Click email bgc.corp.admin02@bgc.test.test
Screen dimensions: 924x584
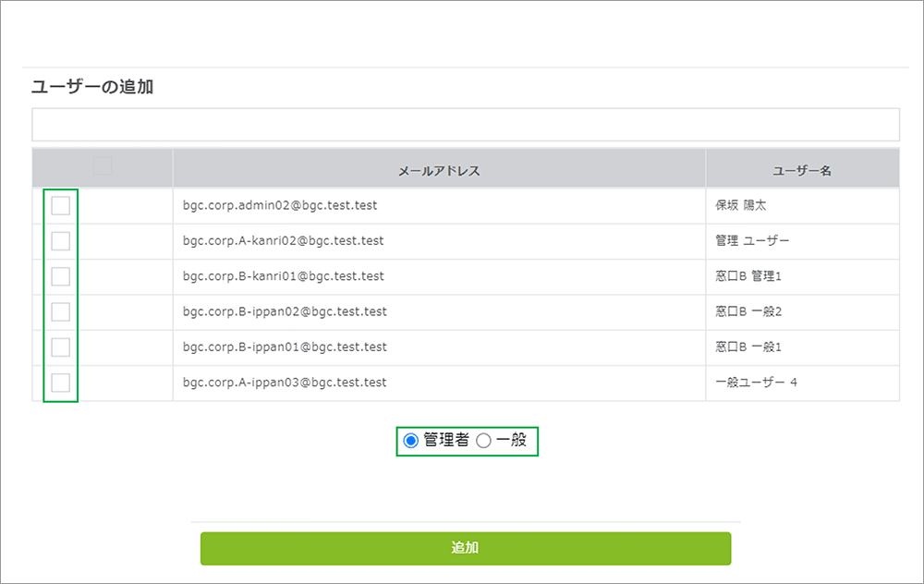pyautogui.click(x=280, y=205)
